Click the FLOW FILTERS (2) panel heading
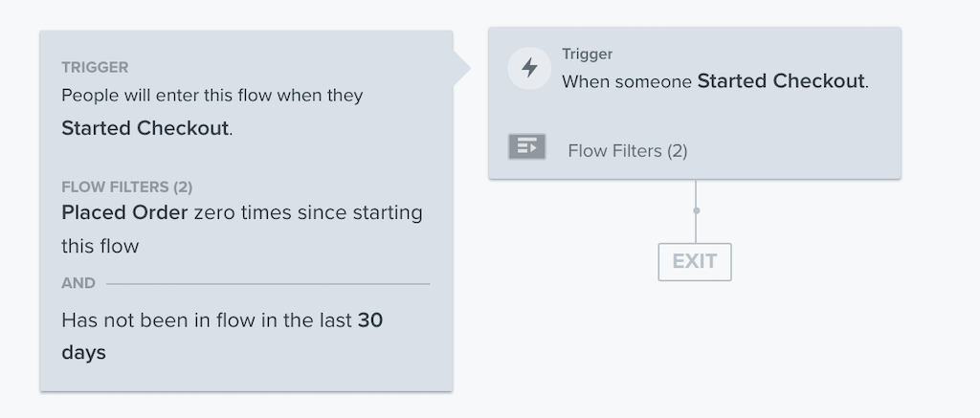The width and height of the screenshot is (980, 418). click(127, 187)
